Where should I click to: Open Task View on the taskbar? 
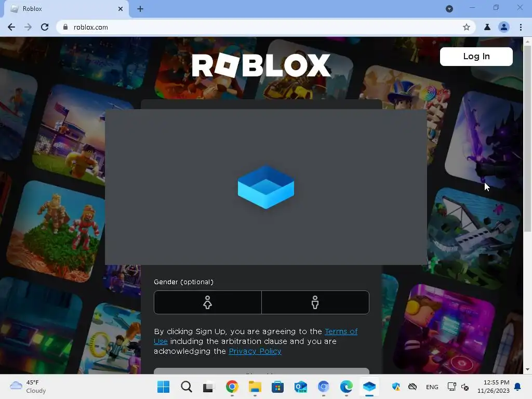click(x=209, y=387)
